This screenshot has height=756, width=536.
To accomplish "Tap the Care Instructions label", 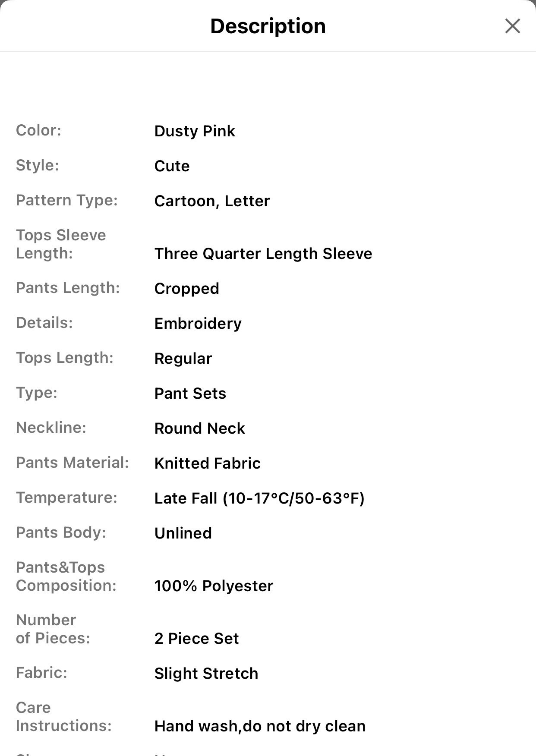I will (64, 717).
